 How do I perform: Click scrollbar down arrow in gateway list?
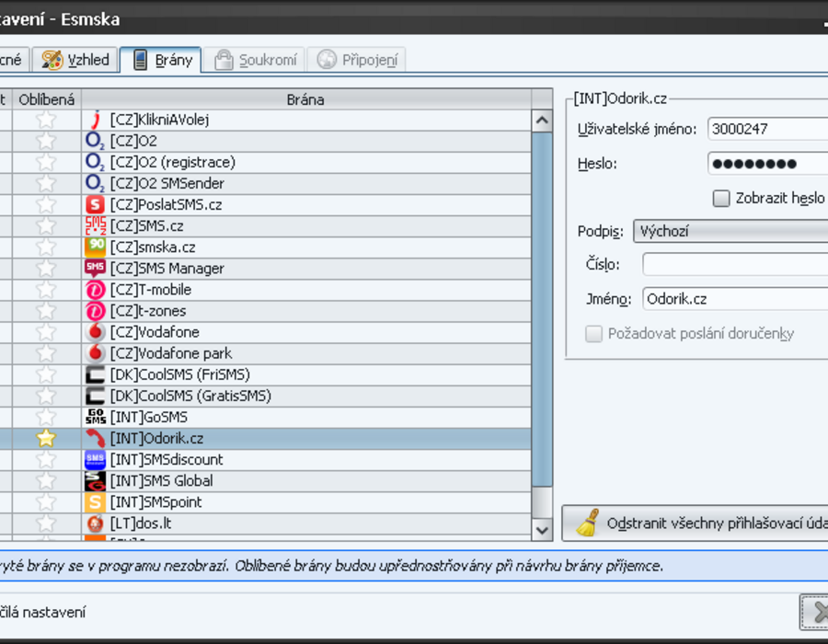[x=542, y=529]
